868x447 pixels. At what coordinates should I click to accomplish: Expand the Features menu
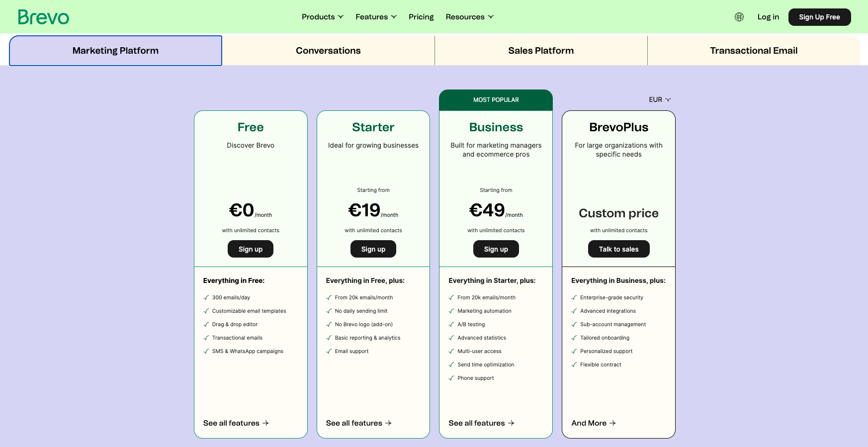(x=376, y=17)
